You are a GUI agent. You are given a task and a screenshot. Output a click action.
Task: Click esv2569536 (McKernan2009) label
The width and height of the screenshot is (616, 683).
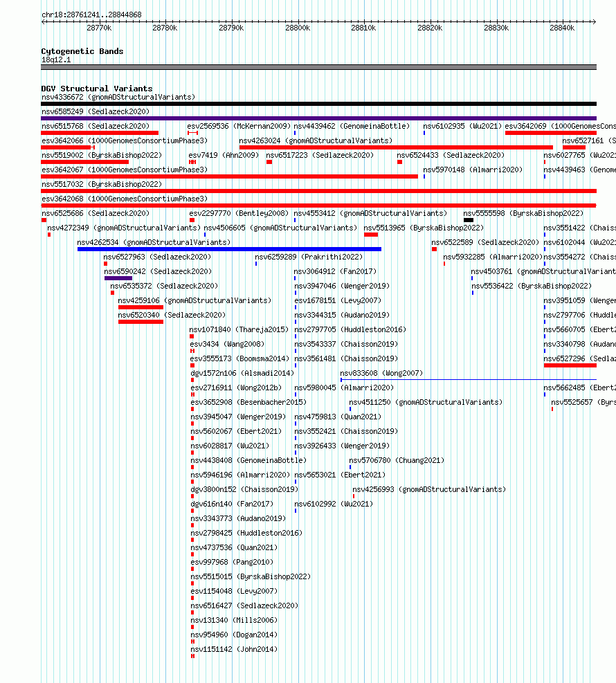click(x=239, y=127)
